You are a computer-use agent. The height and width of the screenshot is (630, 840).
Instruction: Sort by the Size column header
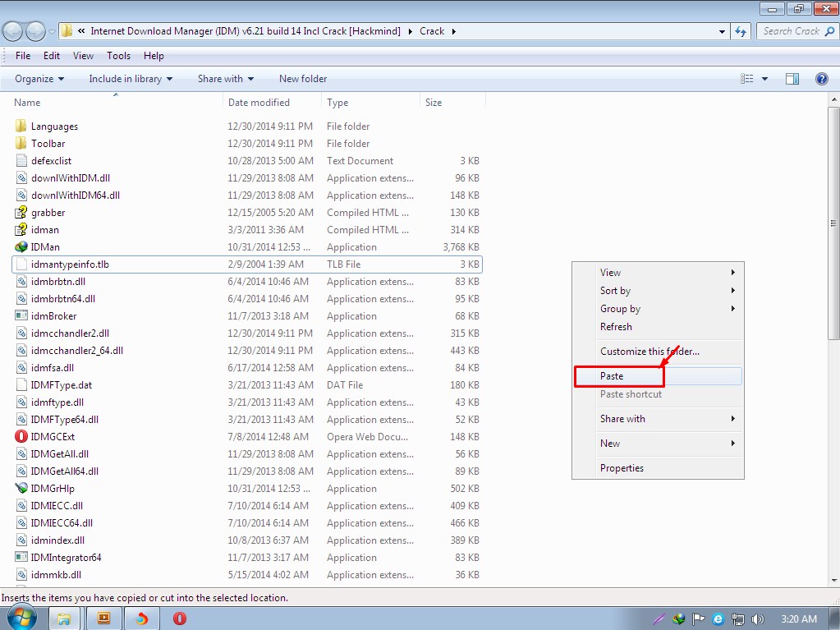(452, 103)
